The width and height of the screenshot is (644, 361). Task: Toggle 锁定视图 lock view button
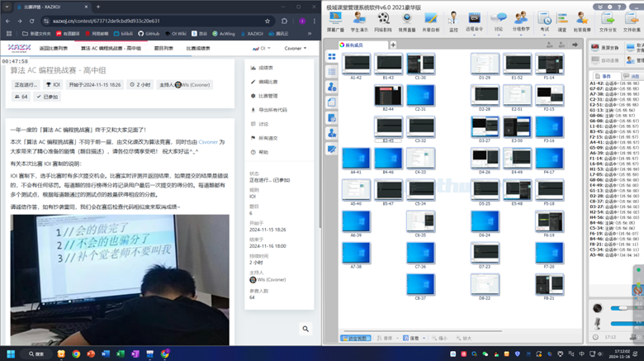[x=356, y=338]
